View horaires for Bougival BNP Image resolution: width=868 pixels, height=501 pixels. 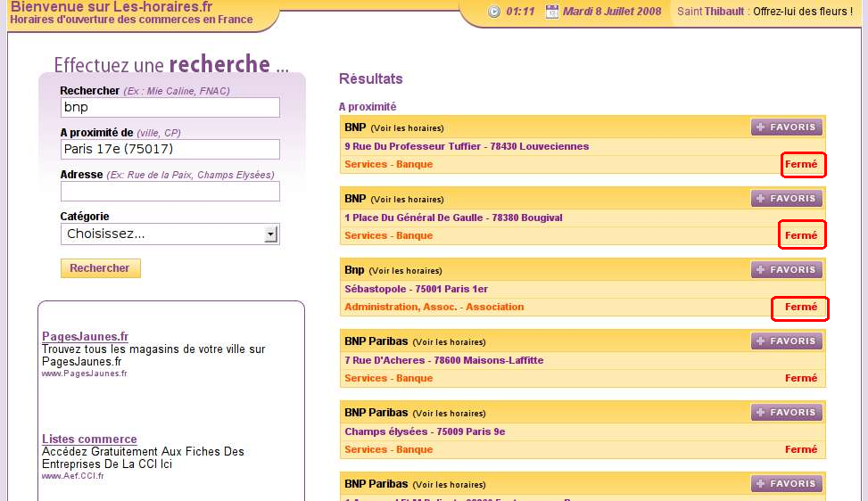[x=407, y=200]
